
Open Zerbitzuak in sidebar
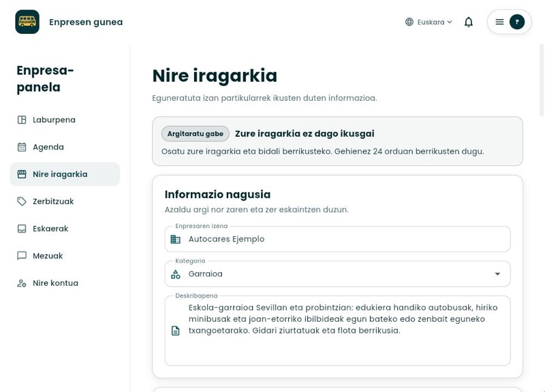click(x=65, y=201)
